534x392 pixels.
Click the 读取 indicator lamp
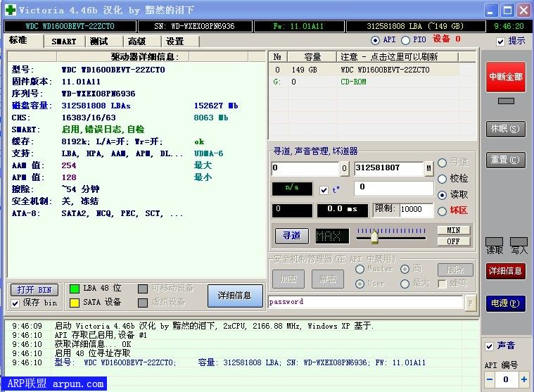tap(495, 241)
